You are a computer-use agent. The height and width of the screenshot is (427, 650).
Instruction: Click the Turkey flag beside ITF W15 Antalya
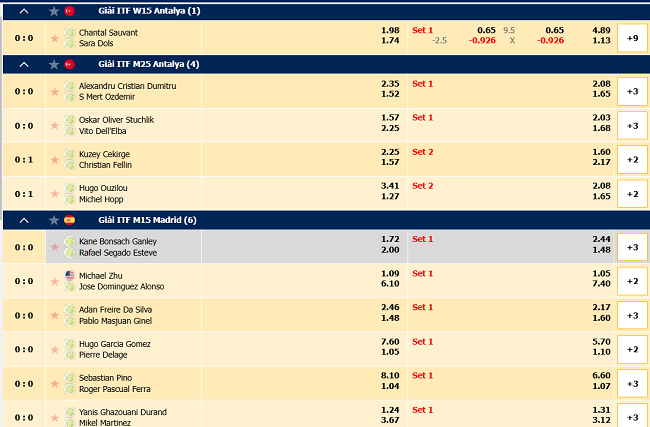70,11
